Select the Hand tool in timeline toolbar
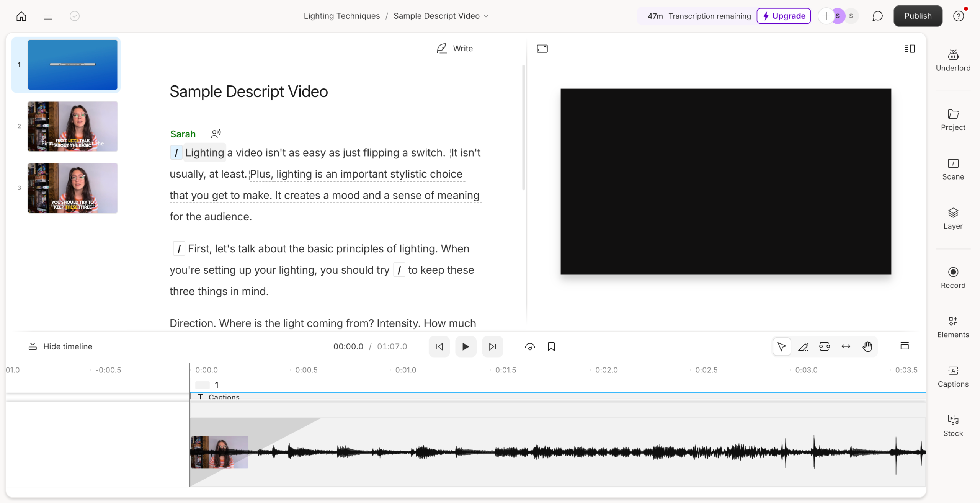 (867, 346)
